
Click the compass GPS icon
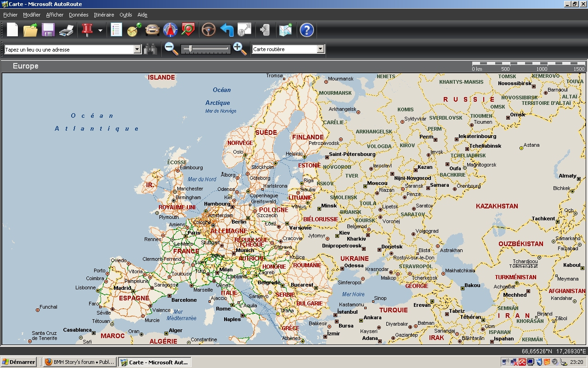[x=170, y=30]
